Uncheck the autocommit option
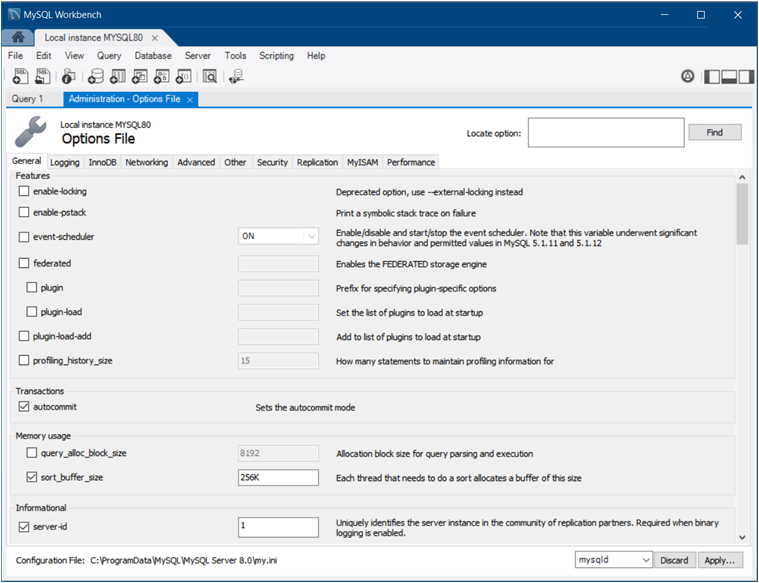759x583 pixels. [x=24, y=407]
